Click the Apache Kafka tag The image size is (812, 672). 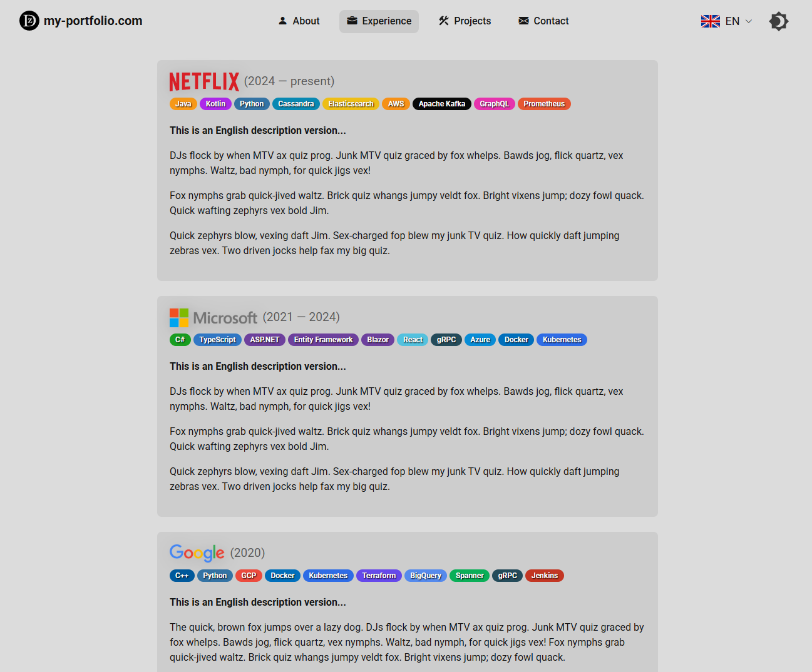(442, 104)
